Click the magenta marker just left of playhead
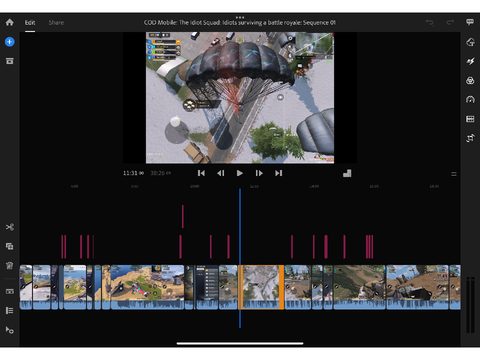This screenshot has height=360, width=480. 228,247
